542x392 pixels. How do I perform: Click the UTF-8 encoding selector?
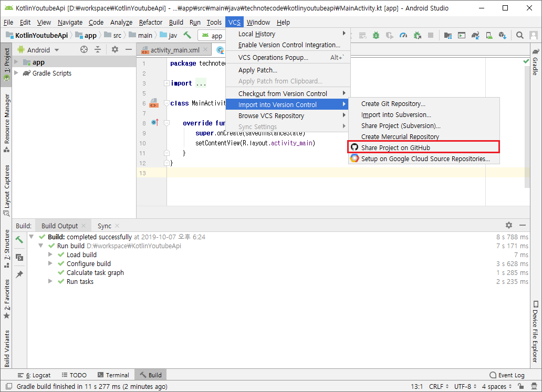465,386
